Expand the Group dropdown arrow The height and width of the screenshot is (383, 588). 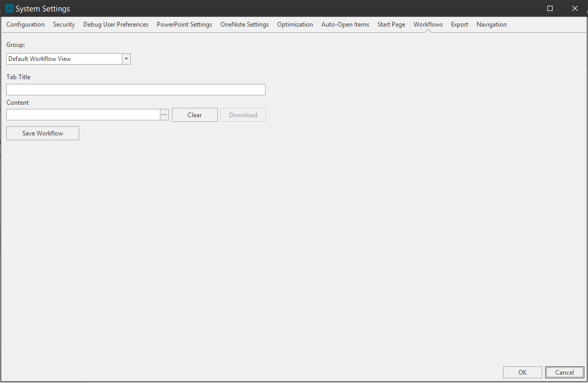(x=127, y=59)
